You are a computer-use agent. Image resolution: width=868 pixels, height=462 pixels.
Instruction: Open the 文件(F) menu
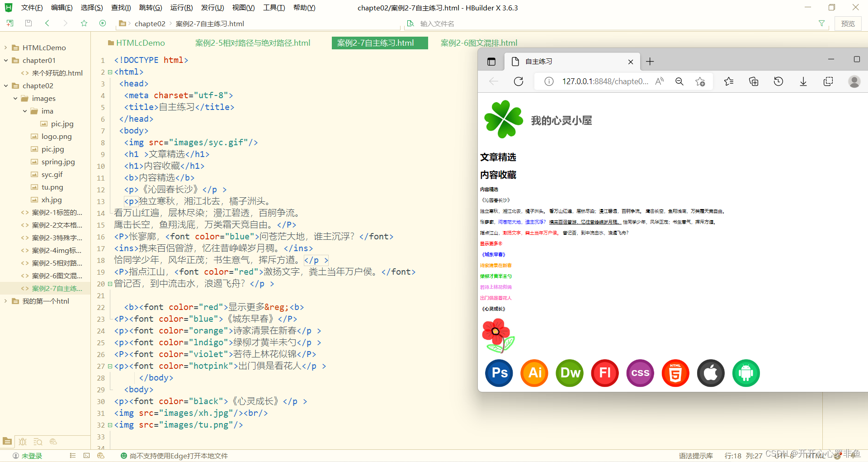click(x=32, y=8)
